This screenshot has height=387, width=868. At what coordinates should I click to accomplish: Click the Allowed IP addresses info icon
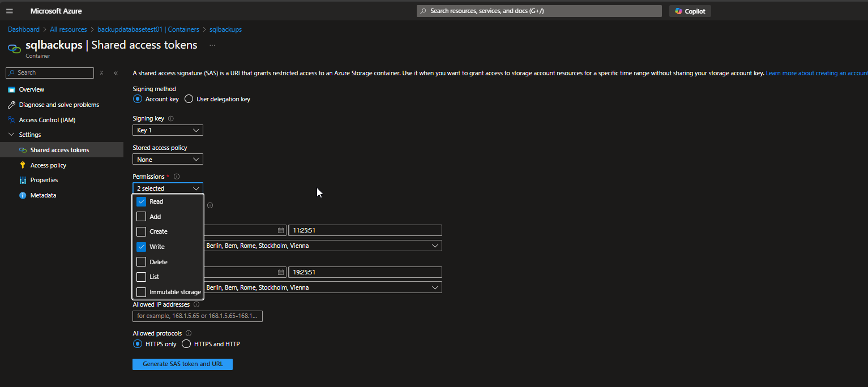pos(196,304)
